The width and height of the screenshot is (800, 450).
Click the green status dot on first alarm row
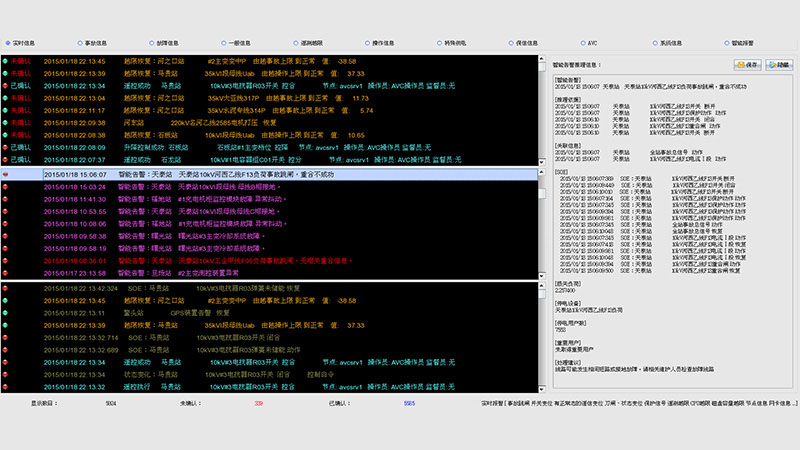point(5,61)
